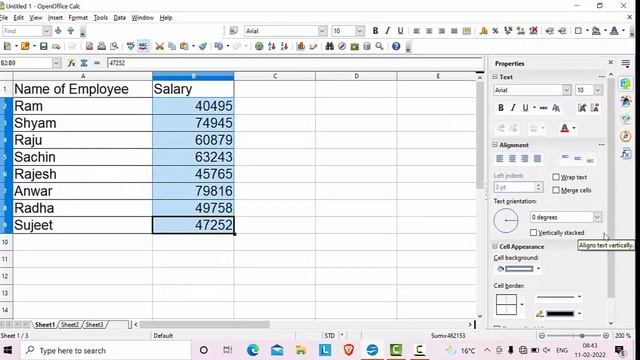This screenshot has width=640, height=360.
Task: Click the blue Help question mark icon
Action: pyautogui.click(x=396, y=46)
